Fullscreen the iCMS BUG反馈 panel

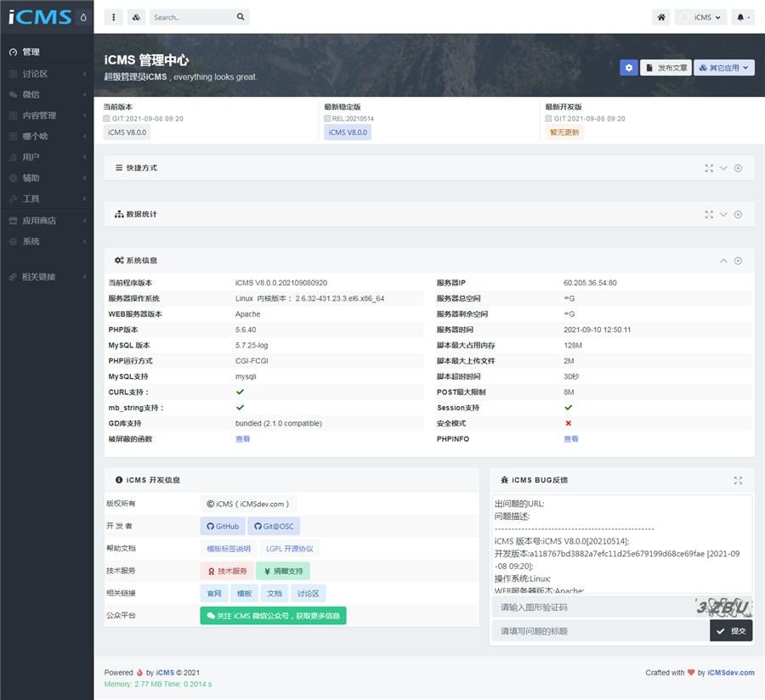click(738, 480)
